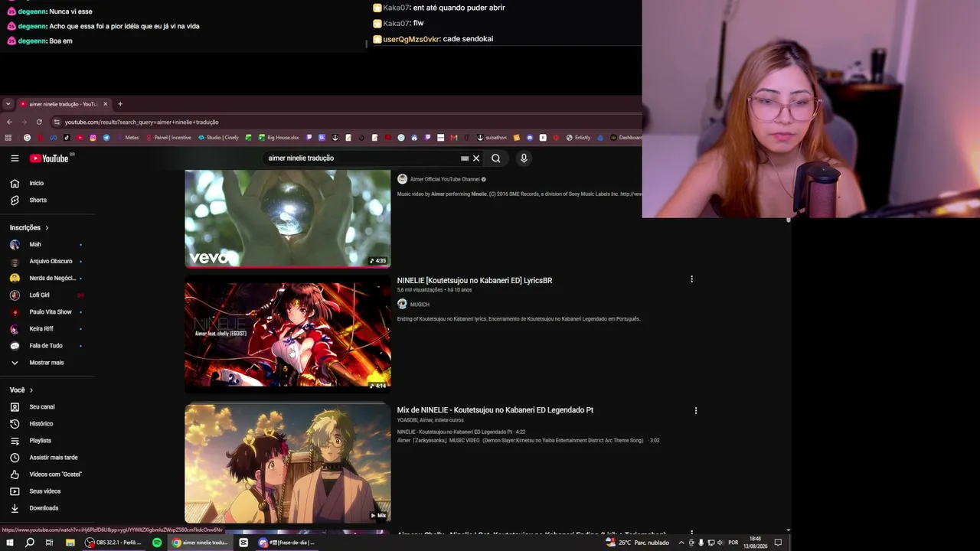Open the Mix de NINELIE thumbnail
The width and height of the screenshot is (980, 551).
pos(288,464)
